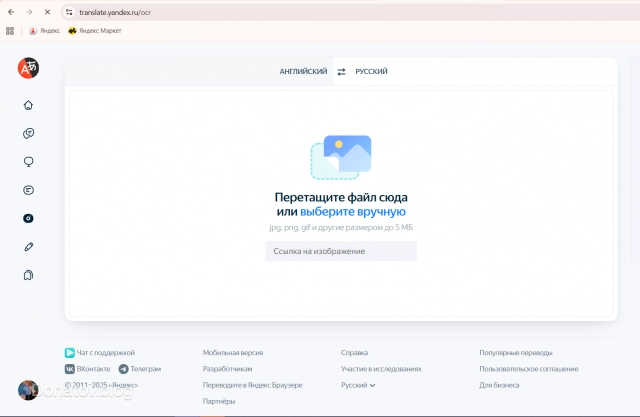Click выберите вручную link
This screenshot has width=640, height=417.
coord(353,211)
